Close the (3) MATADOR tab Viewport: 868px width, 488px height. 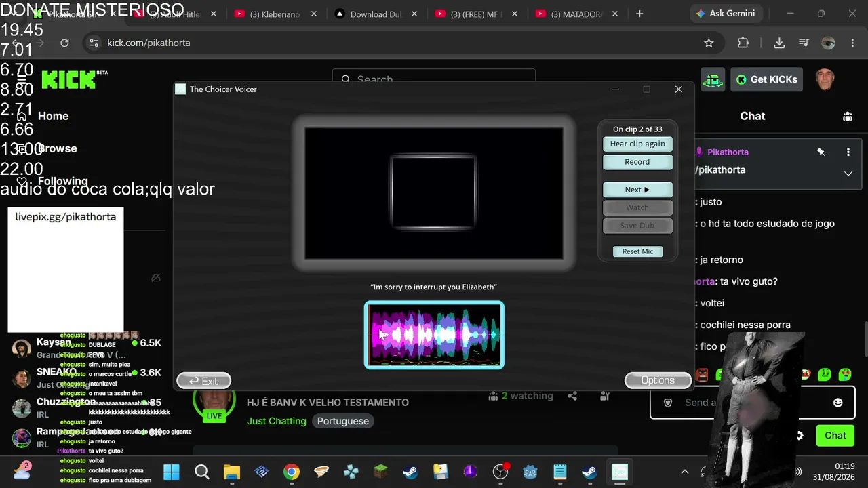(614, 14)
